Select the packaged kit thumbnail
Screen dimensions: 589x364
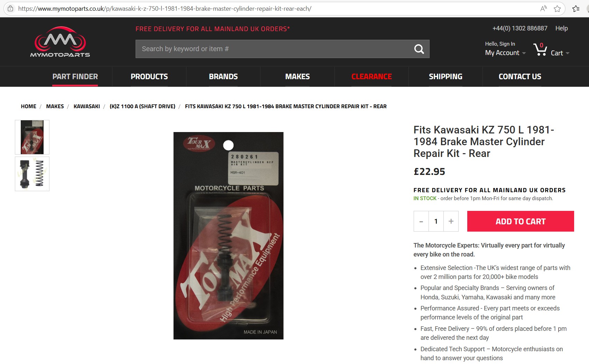(x=32, y=137)
